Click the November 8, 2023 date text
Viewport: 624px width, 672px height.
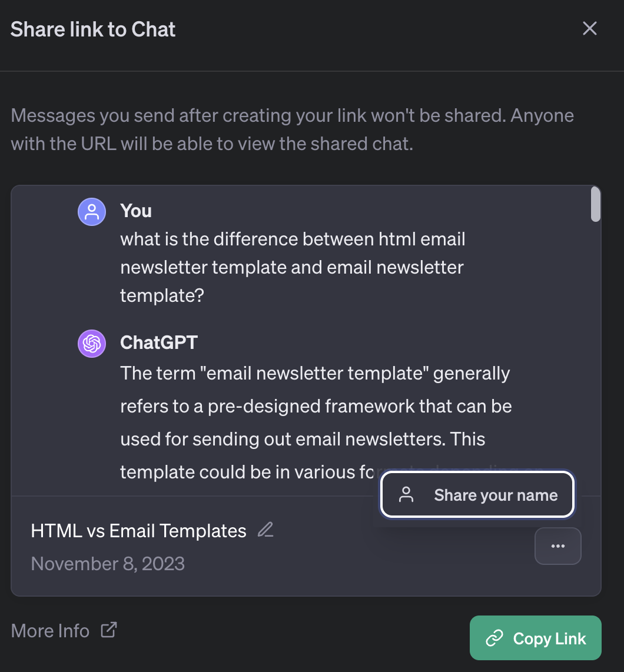point(108,564)
